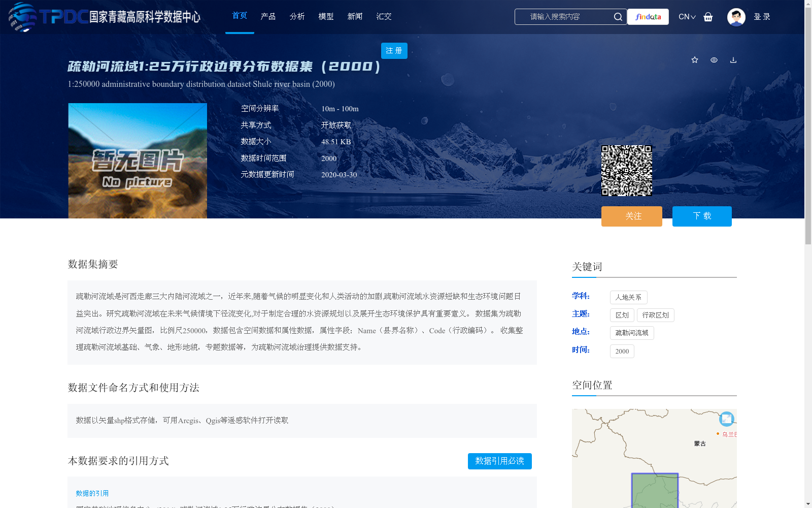Click the 开放获取 sharing value
The height and width of the screenshot is (508, 812).
point(336,125)
